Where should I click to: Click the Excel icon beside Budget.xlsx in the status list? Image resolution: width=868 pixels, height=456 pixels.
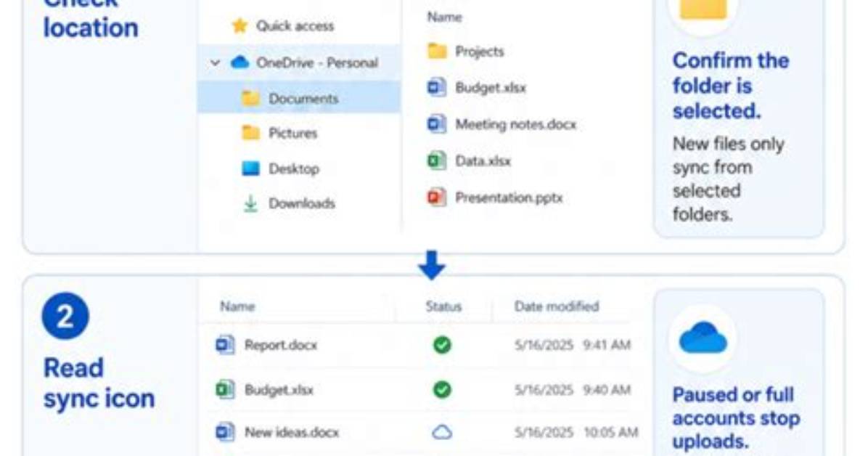[x=225, y=389]
